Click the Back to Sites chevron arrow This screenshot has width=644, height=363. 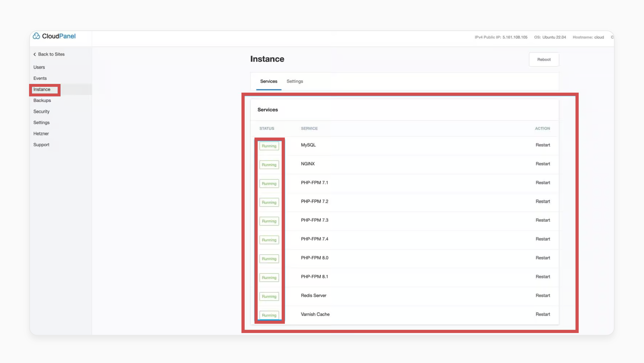(x=35, y=54)
